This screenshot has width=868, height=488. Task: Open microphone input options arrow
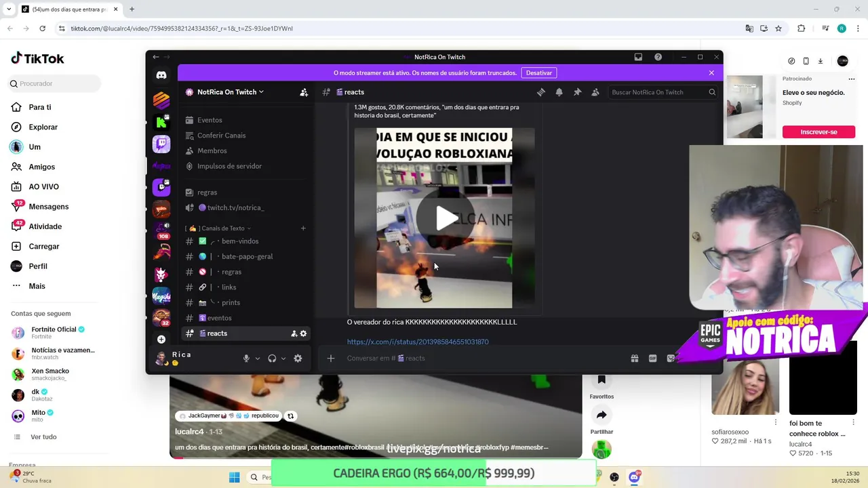pos(258,359)
